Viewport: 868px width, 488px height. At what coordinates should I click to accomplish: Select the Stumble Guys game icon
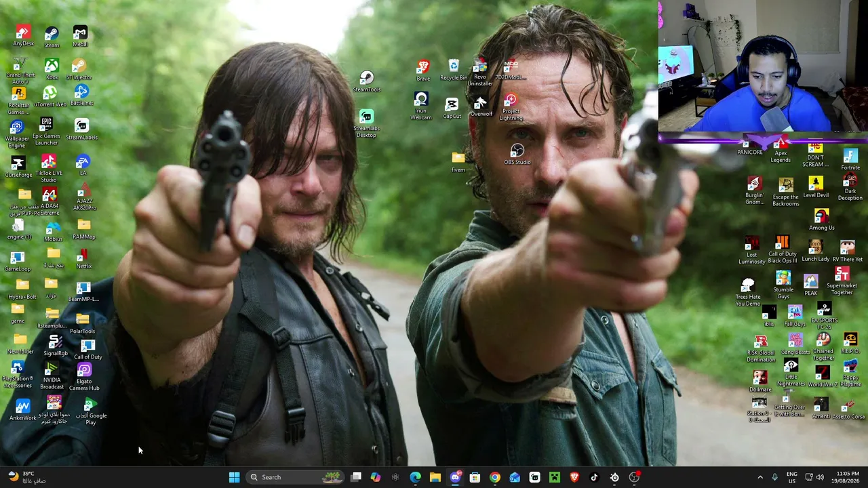[783, 285]
